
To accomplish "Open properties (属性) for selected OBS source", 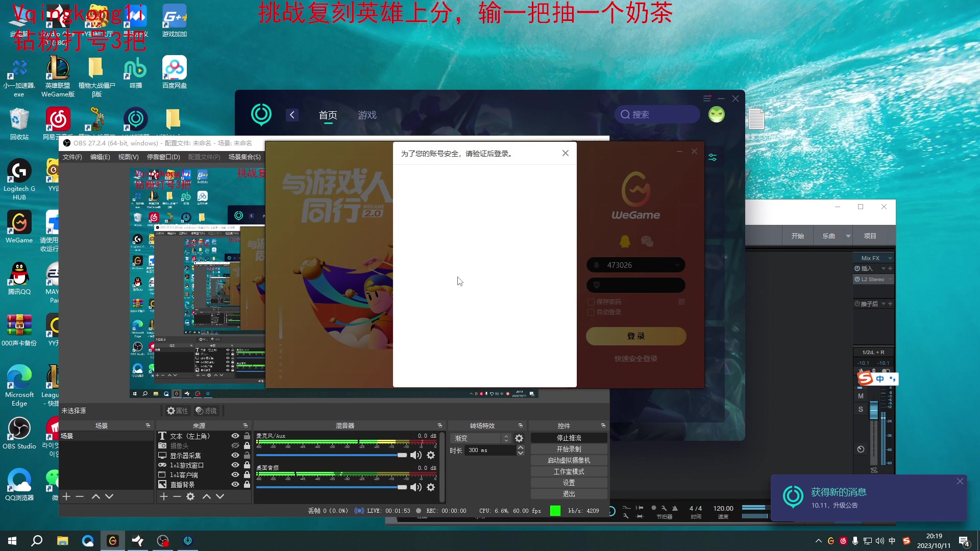I will [x=177, y=411].
